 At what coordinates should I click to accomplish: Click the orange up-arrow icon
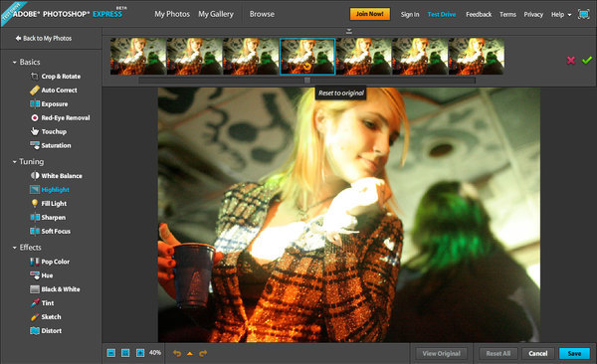tap(190, 354)
